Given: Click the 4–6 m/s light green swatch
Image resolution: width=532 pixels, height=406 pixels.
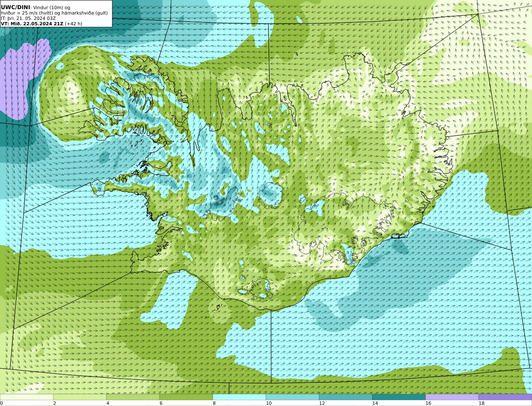Looking at the screenshot, I should coord(133,397).
